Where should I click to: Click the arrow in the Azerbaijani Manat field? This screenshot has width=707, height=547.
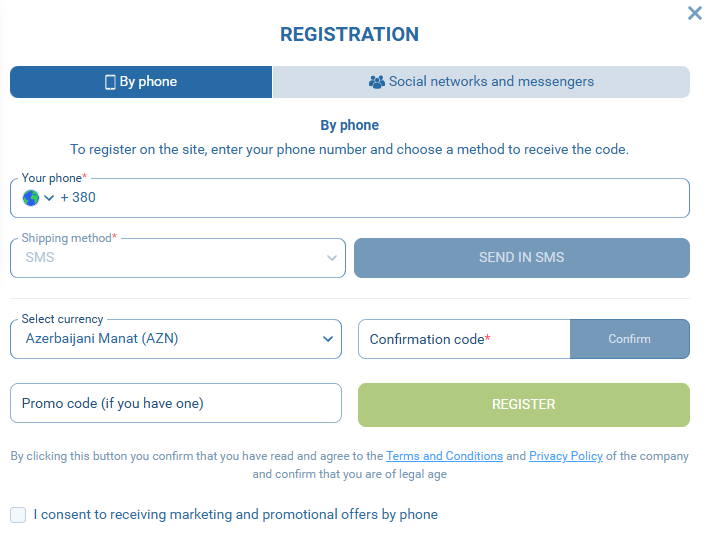coord(328,339)
